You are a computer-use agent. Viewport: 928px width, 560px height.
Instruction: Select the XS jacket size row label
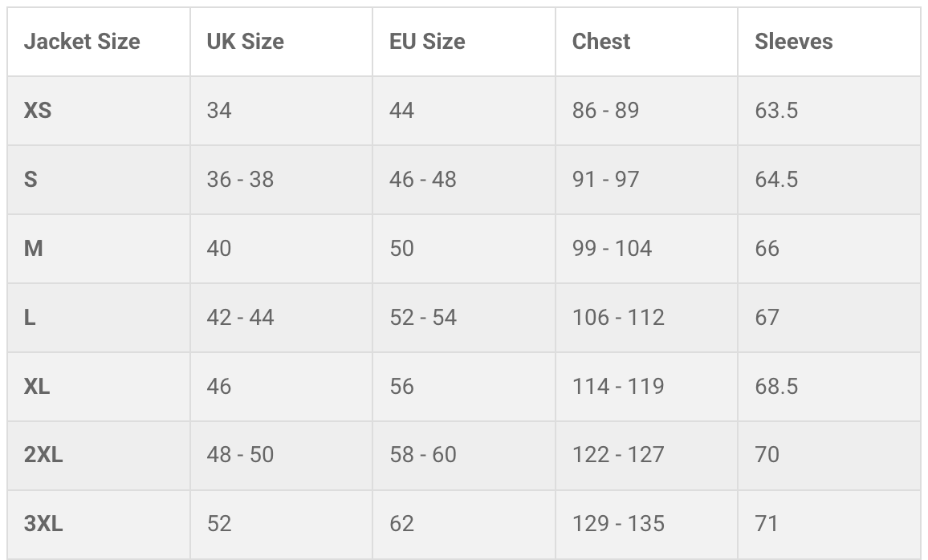coord(38,110)
